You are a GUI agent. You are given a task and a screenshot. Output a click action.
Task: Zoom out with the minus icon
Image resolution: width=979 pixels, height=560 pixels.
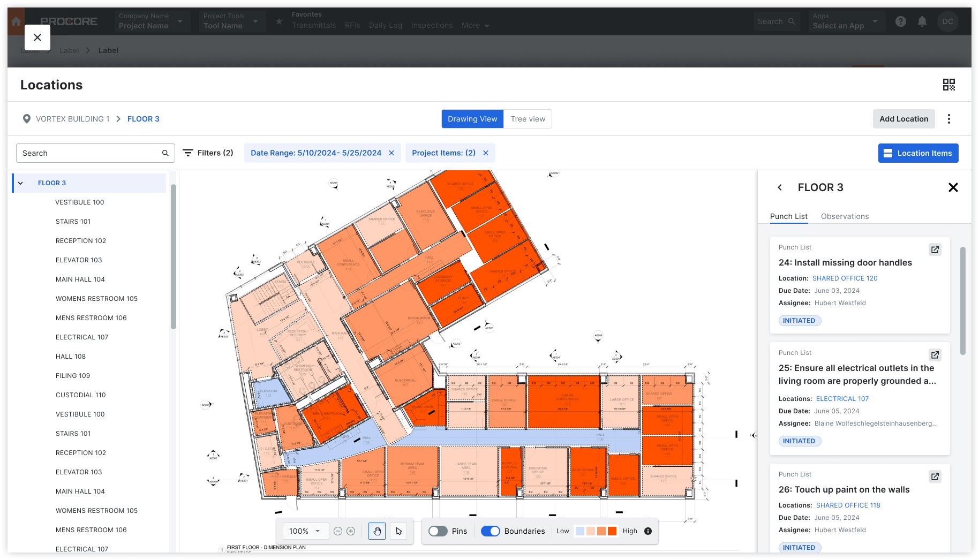tap(338, 531)
